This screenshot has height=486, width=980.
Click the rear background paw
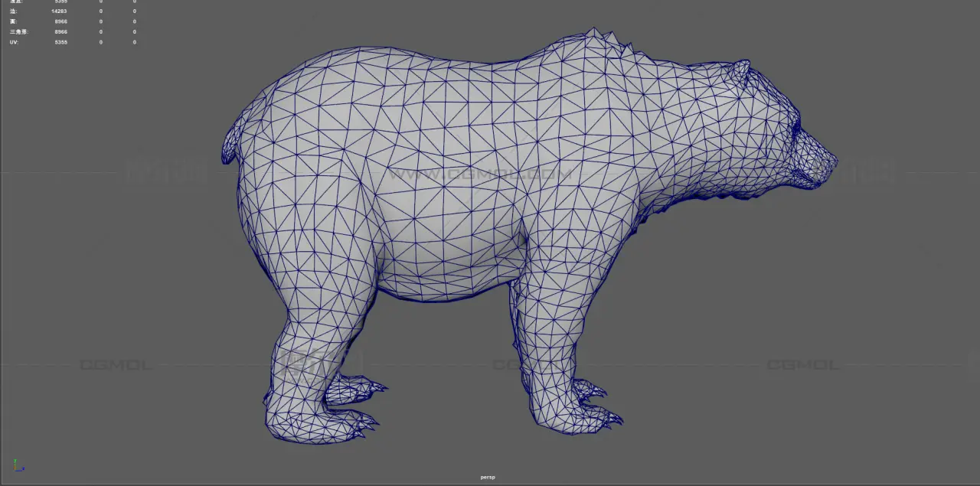click(x=356, y=389)
